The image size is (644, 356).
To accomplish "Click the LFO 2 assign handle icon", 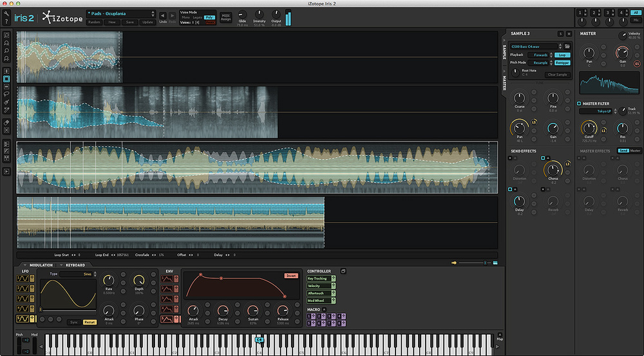I will click(x=32, y=288).
